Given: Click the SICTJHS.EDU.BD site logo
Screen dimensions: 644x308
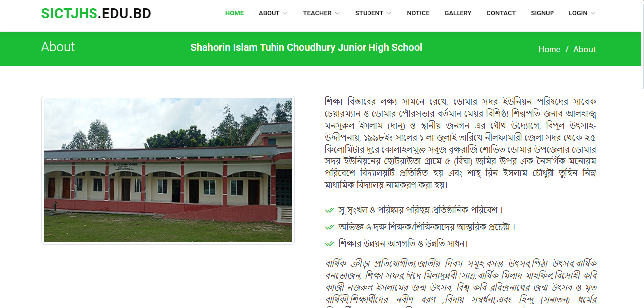Looking at the screenshot, I should pyautogui.click(x=96, y=14).
